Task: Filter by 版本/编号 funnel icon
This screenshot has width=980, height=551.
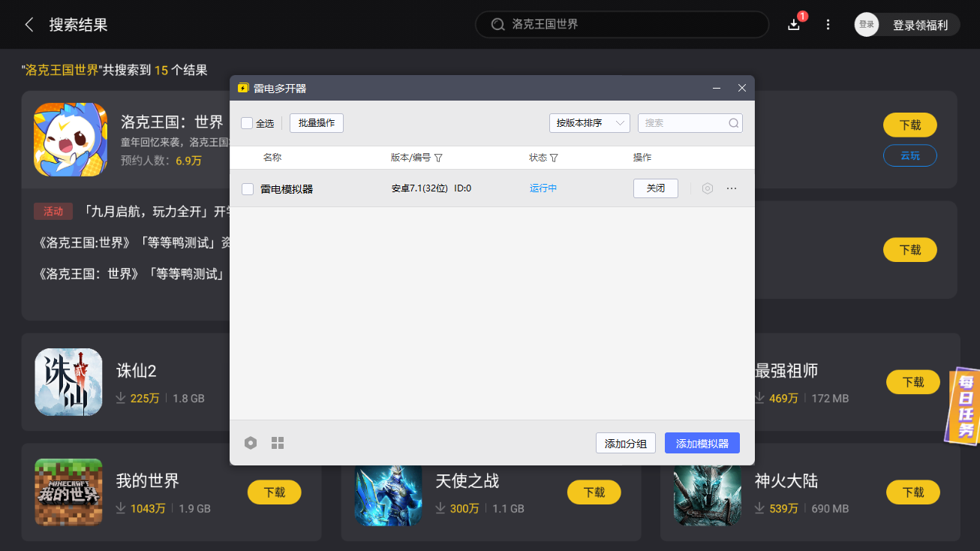Action: [x=438, y=158]
